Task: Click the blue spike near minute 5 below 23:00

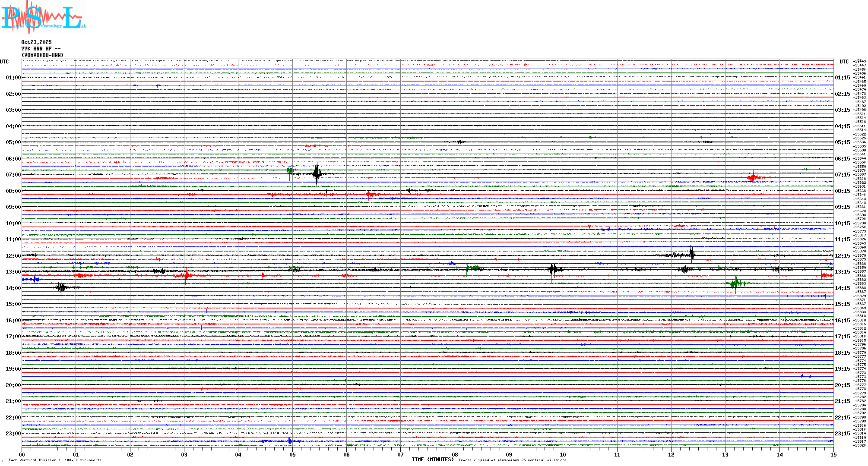Action: [x=290, y=441]
